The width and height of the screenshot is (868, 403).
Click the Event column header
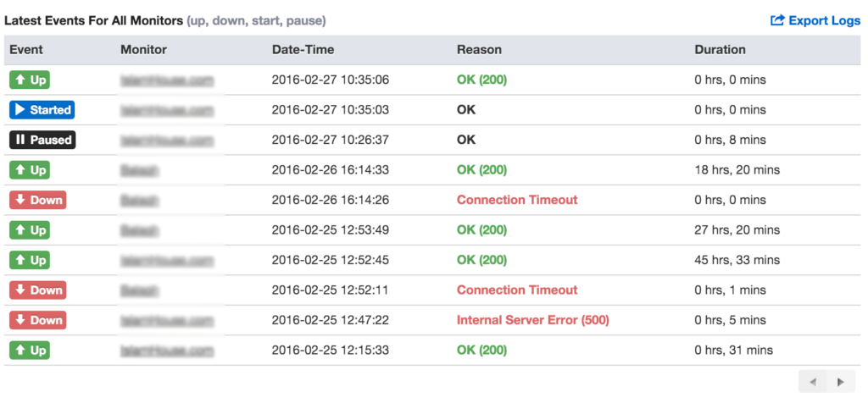tap(26, 50)
